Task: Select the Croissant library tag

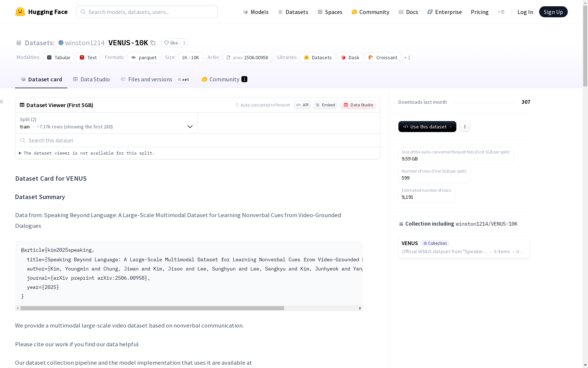Action: [x=383, y=57]
